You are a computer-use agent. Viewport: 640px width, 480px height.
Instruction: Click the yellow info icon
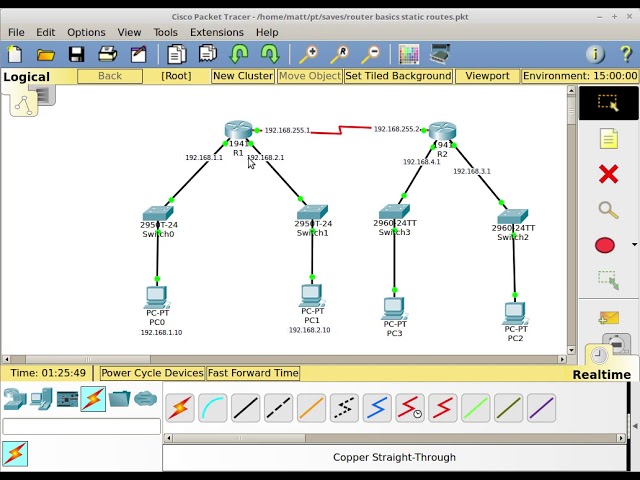596,54
